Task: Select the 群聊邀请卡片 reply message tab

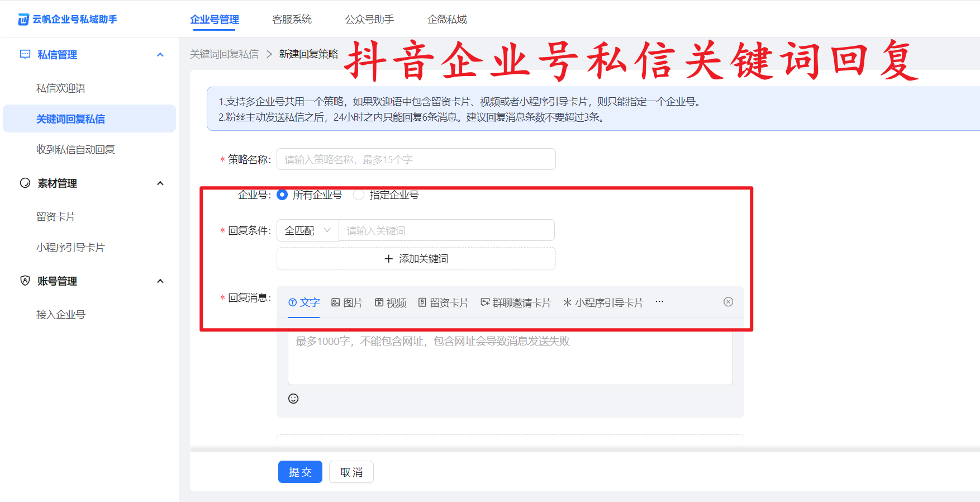Action: tap(516, 302)
